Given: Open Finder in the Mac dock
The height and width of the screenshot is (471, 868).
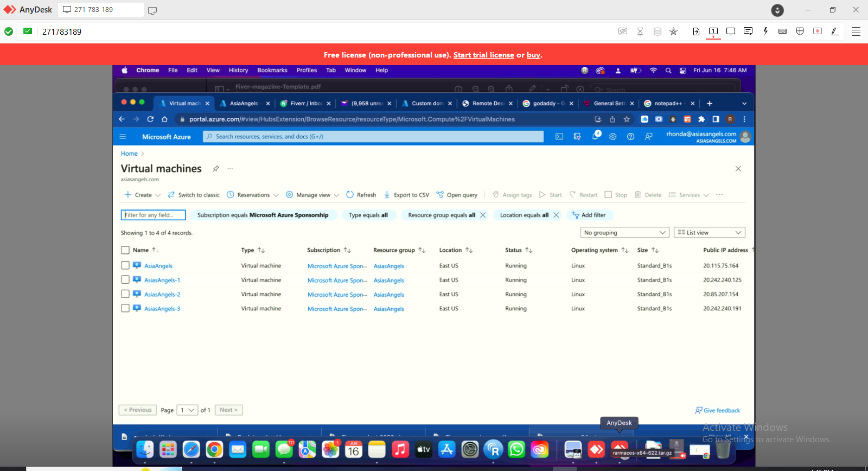Looking at the screenshot, I should (145, 449).
